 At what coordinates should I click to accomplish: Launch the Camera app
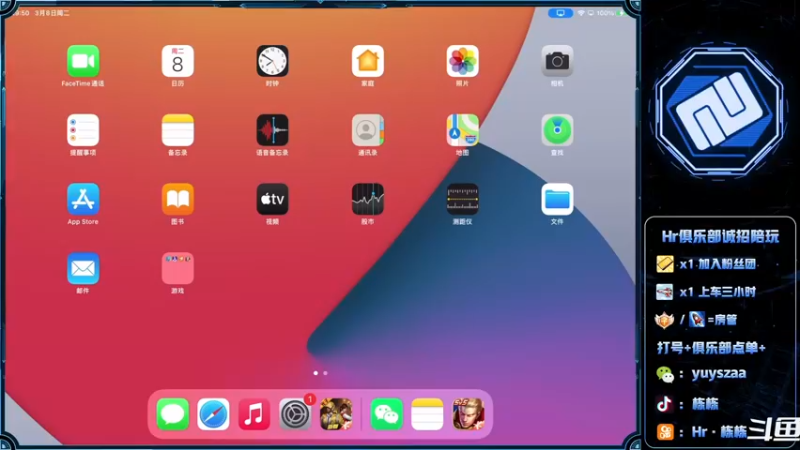coord(557,61)
